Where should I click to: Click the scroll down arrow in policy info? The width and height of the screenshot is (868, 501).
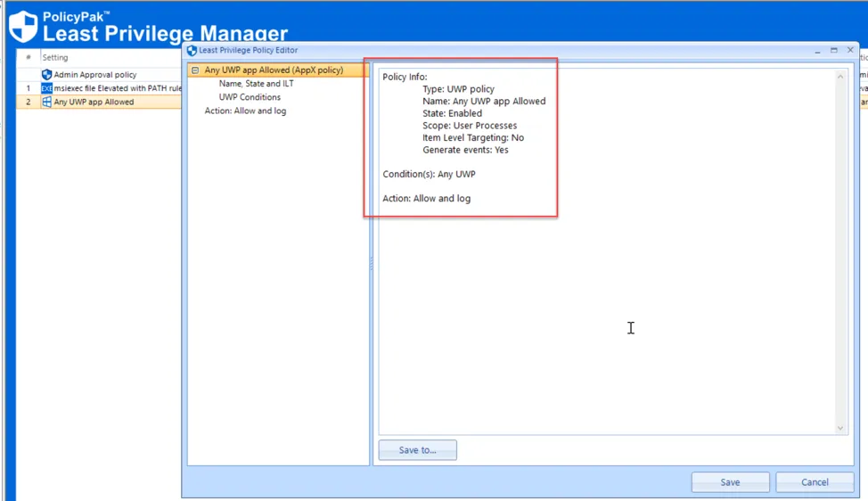(x=839, y=428)
